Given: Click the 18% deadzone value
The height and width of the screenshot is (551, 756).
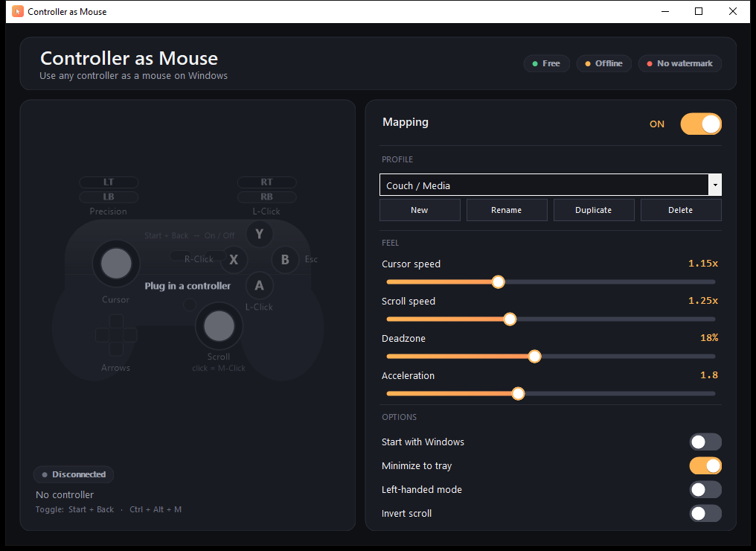Looking at the screenshot, I should pos(708,338).
